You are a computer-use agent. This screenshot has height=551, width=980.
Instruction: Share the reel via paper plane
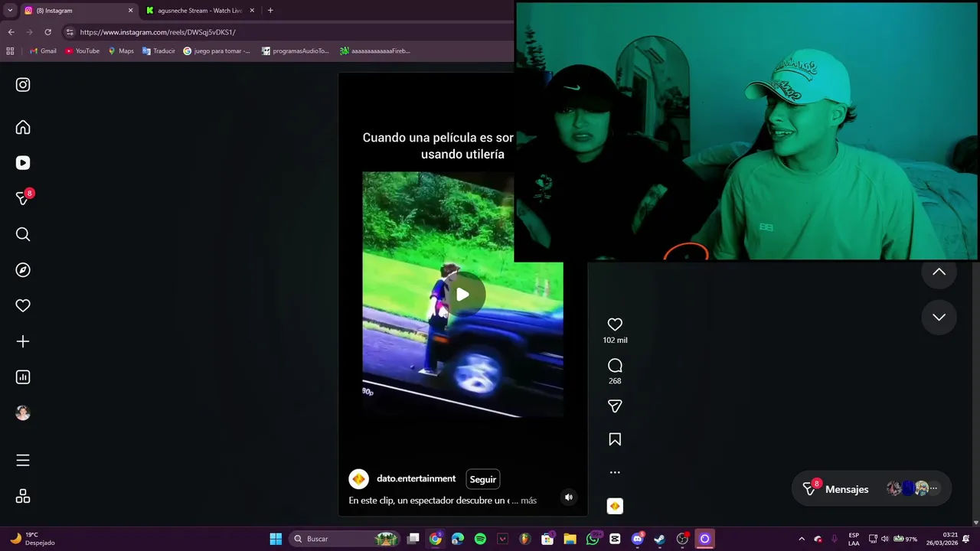(x=615, y=406)
